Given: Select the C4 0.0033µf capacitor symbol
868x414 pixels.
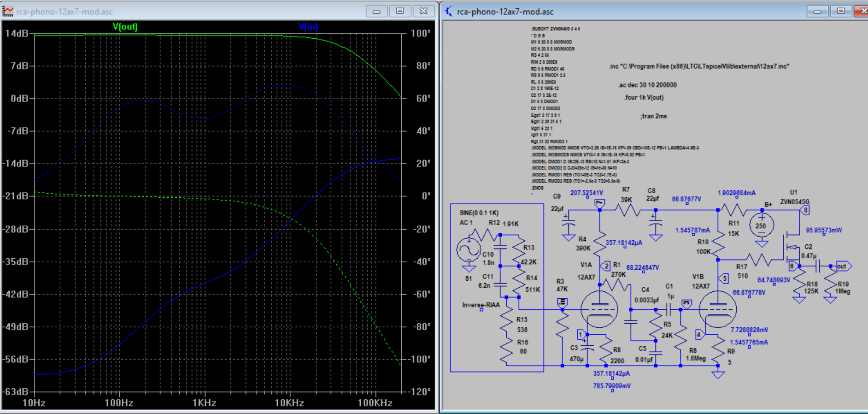Looking at the screenshot, I should (x=631, y=322).
